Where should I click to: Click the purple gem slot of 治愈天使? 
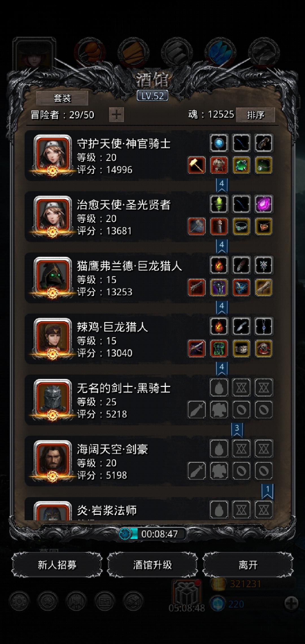[x=263, y=204]
